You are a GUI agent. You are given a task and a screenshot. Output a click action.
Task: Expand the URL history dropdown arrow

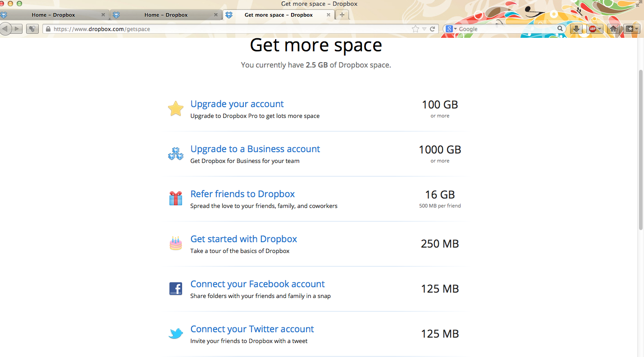click(x=424, y=29)
